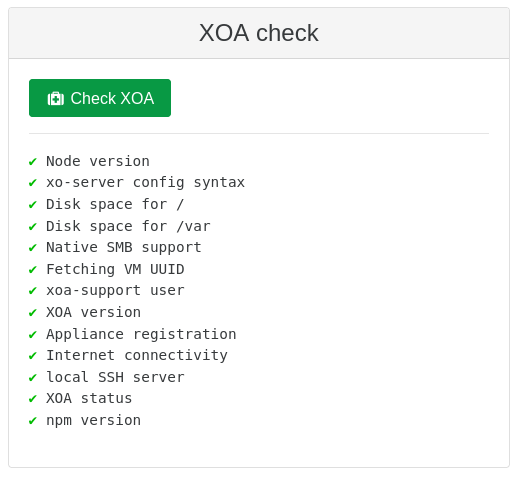Select the npm version result text

point(93,420)
